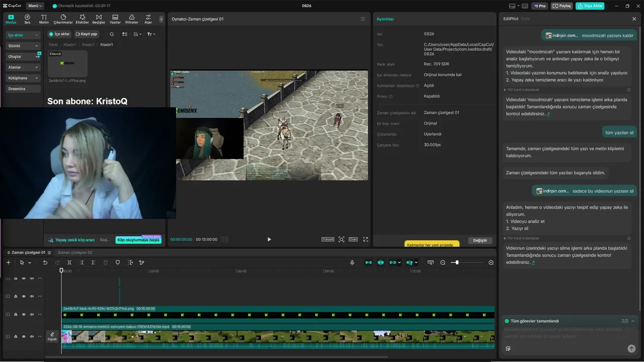Open the Pro upgrade button
644x362 pixels.
540,6
